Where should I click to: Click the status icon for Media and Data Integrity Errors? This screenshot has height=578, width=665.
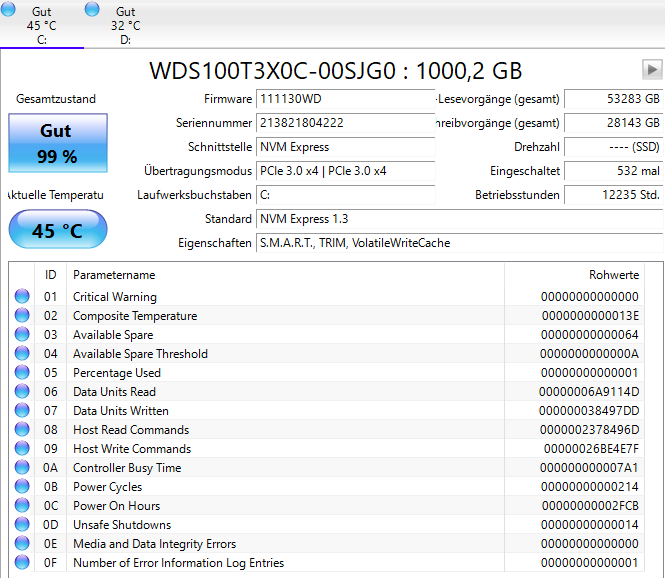coord(22,543)
